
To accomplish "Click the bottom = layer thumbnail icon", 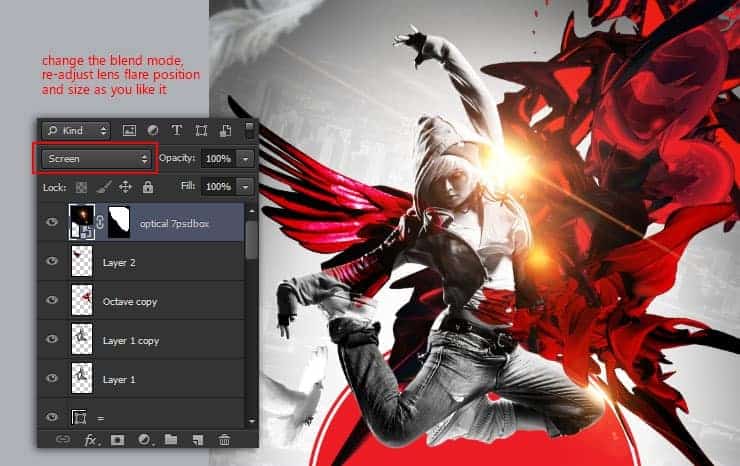I will tap(79, 417).
